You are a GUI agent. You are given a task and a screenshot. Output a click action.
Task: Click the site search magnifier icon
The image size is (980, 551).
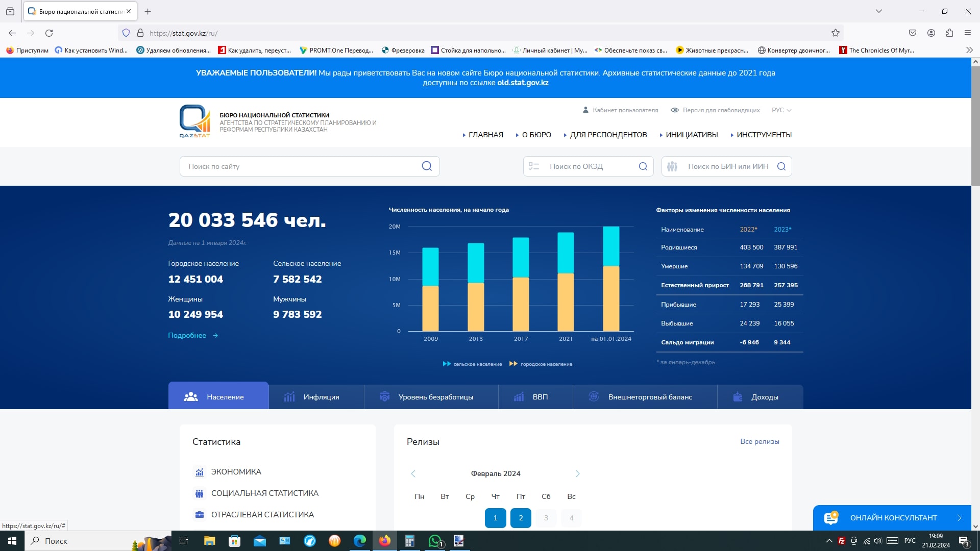427,166
